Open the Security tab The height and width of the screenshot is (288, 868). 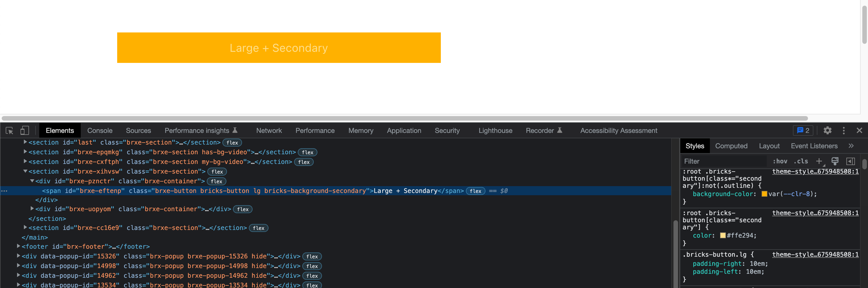(x=447, y=131)
